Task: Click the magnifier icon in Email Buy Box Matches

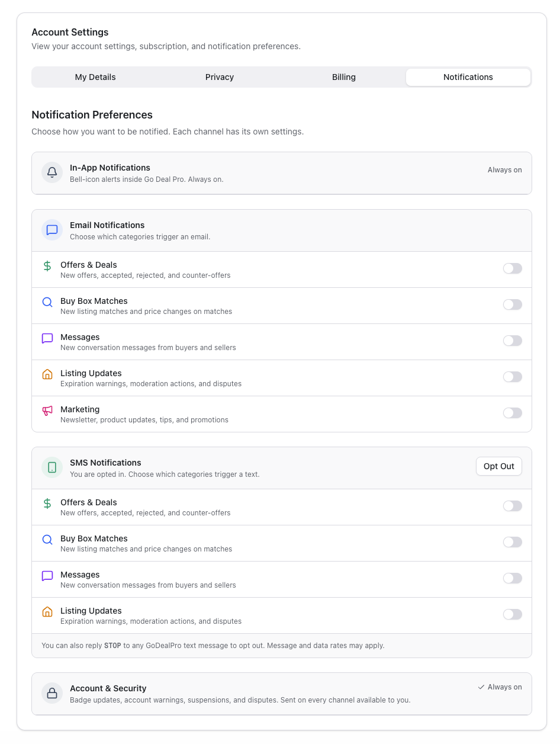Action: click(x=47, y=302)
